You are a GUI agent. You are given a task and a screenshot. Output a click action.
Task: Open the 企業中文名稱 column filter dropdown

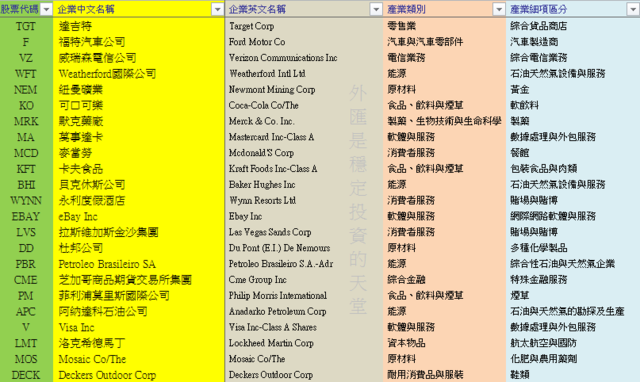(218, 9)
